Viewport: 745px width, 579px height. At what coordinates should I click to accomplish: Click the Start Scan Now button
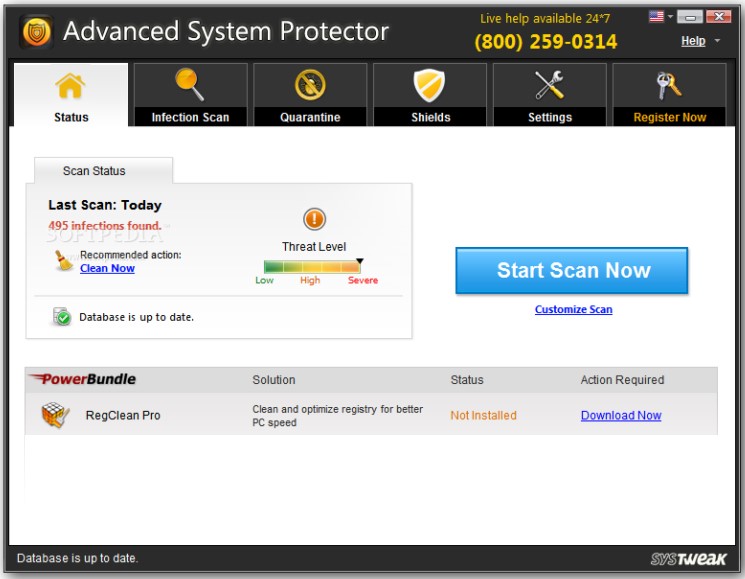coord(572,270)
